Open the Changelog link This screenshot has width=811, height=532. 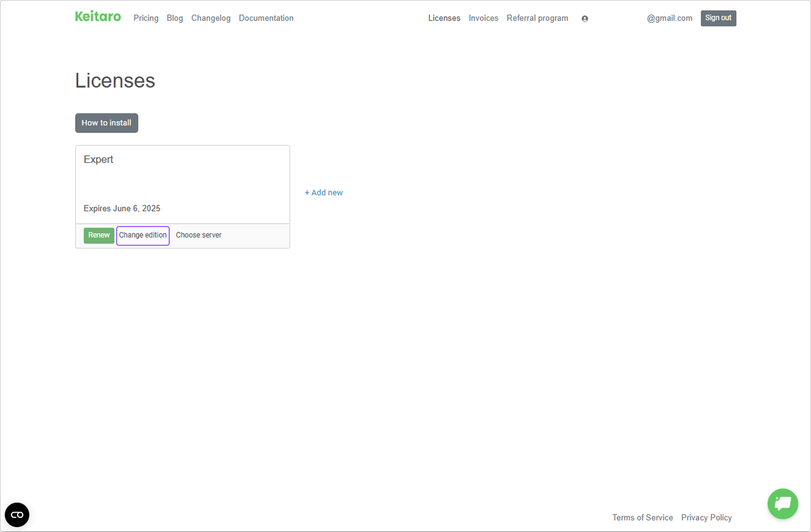pos(211,18)
